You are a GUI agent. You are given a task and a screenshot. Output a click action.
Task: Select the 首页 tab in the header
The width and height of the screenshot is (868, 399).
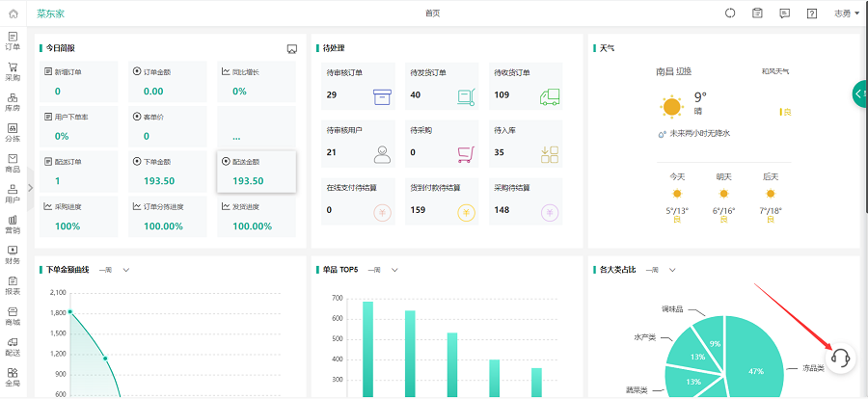point(432,13)
